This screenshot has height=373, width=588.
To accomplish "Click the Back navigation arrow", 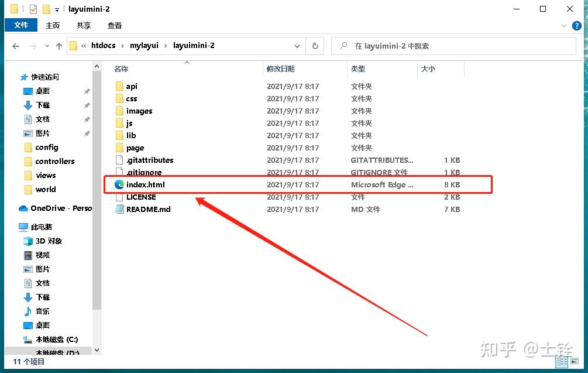I will point(16,46).
